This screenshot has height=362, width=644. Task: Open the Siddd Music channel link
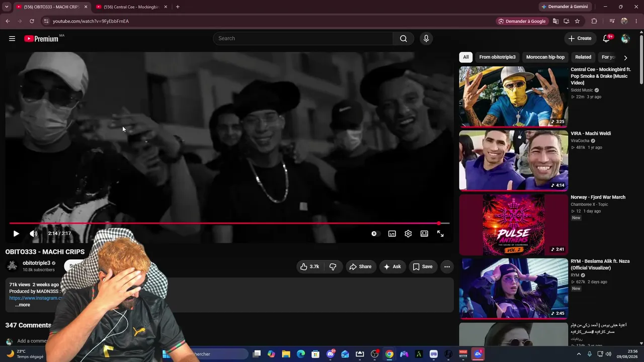coord(582,90)
